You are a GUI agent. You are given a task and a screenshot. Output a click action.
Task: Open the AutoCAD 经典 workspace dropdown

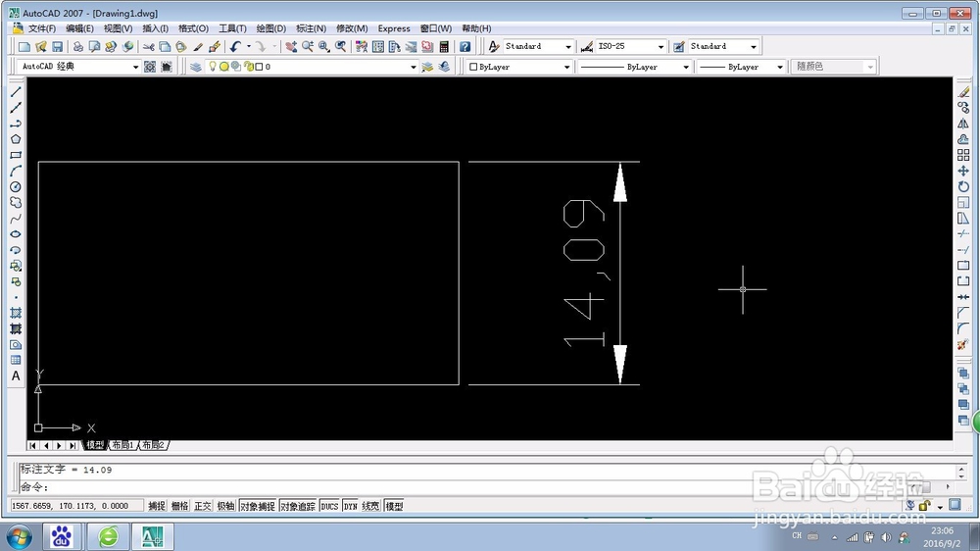point(135,67)
